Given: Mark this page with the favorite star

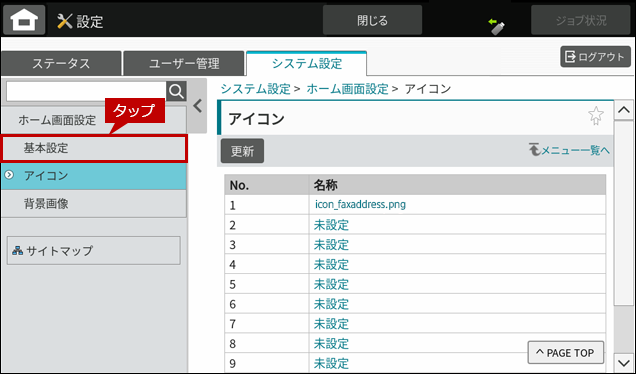Looking at the screenshot, I should pyautogui.click(x=595, y=116).
